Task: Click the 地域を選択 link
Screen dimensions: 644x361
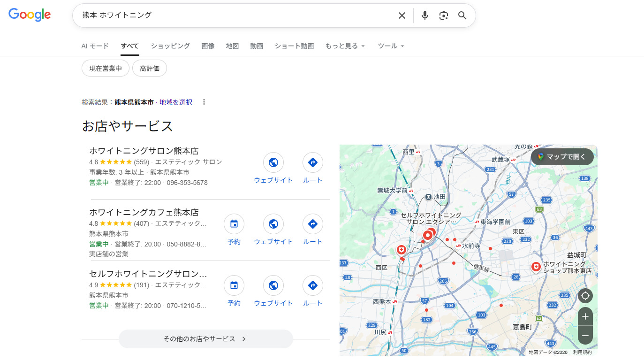Action: (175, 102)
